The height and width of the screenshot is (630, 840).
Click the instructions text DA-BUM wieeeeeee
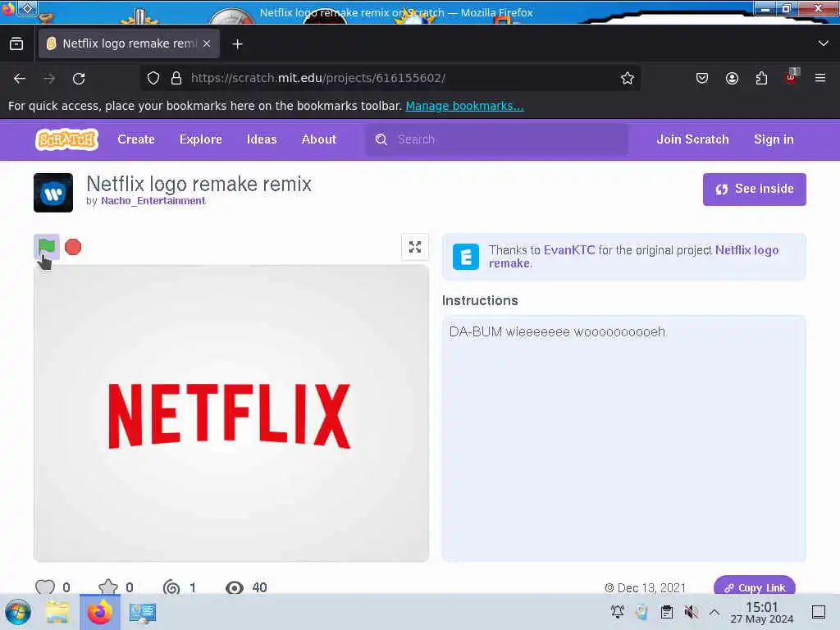(x=557, y=332)
